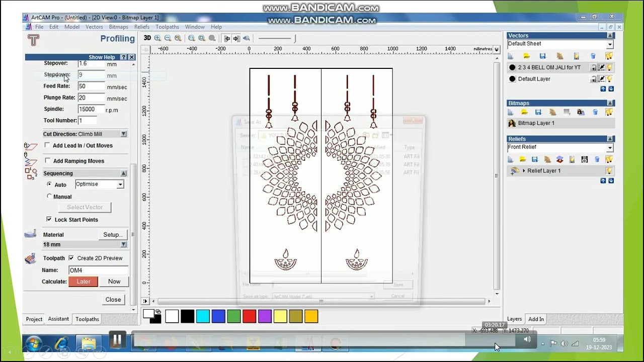Create a new vector layer icon

[x=511, y=56]
